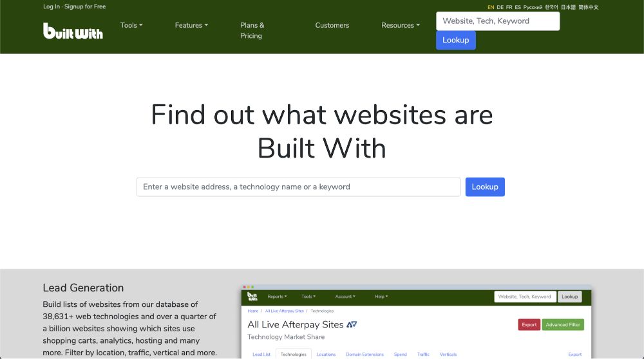
Task: Select the Lead List tab in preview
Action: pyautogui.click(x=261, y=354)
